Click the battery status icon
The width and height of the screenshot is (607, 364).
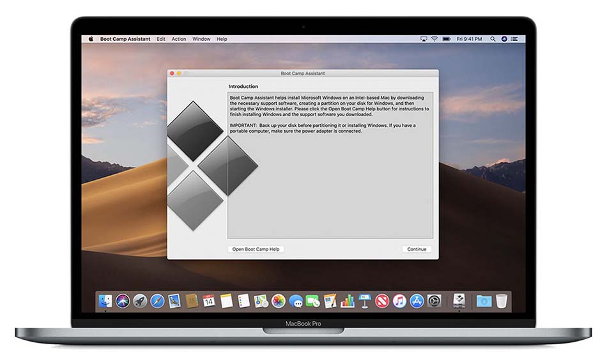[447, 39]
